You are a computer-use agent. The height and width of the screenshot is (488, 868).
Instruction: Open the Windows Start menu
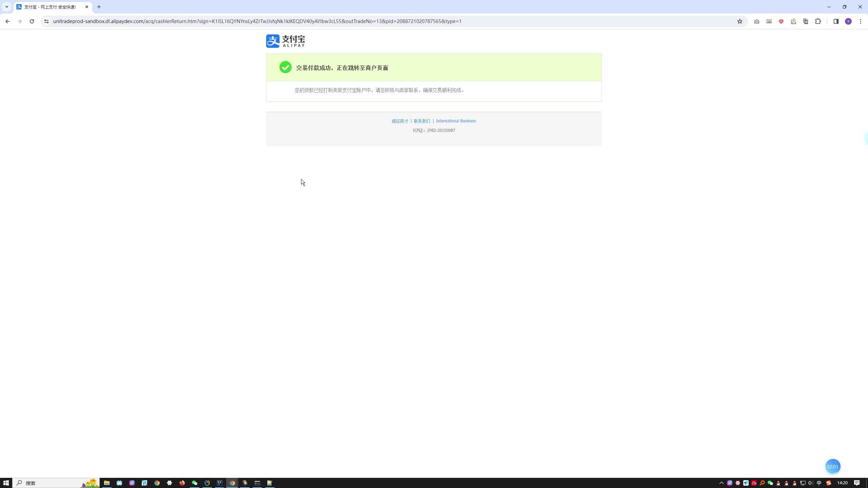point(6,483)
